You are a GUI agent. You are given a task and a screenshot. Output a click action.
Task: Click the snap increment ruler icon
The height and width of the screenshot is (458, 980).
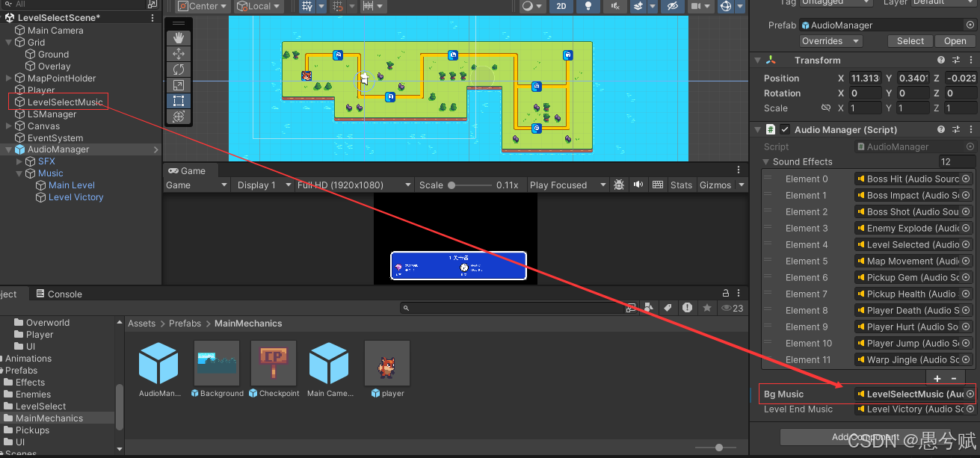(368, 6)
